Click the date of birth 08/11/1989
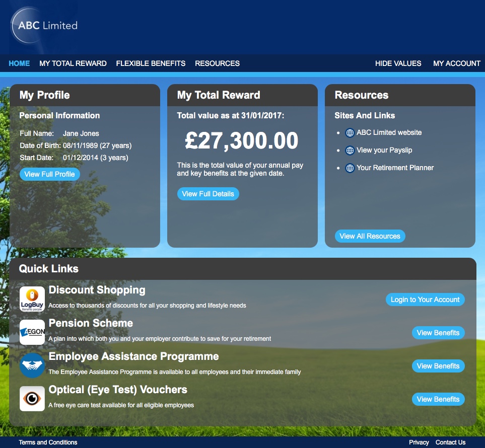The image size is (485, 448). point(80,145)
